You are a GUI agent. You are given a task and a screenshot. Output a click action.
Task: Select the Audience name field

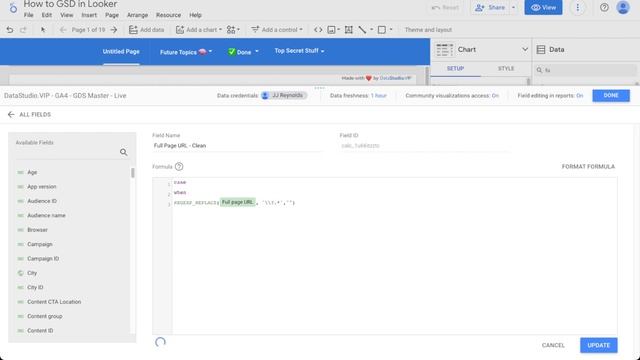[46, 216]
